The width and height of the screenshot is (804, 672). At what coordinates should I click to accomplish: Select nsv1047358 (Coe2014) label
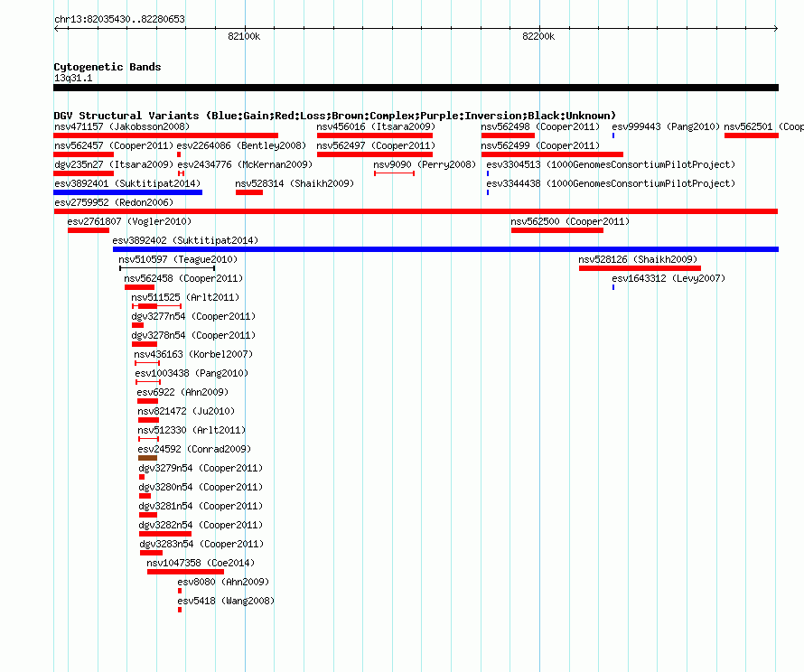click(x=201, y=563)
